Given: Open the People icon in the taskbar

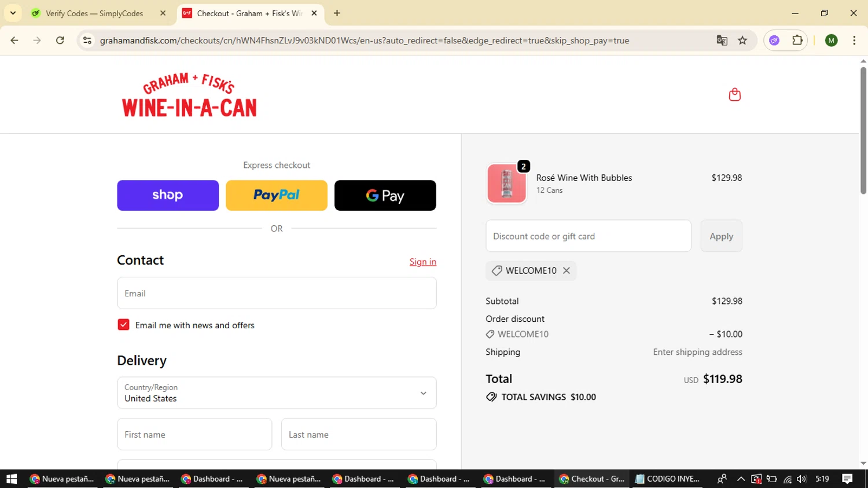Looking at the screenshot, I should pos(722,479).
